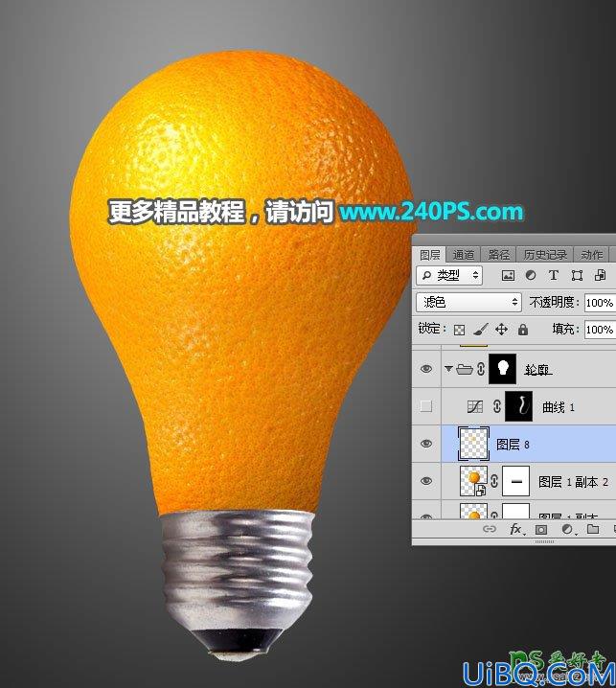Click the smart object filter icon
This screenshot has height=688, width=616.
600,276
